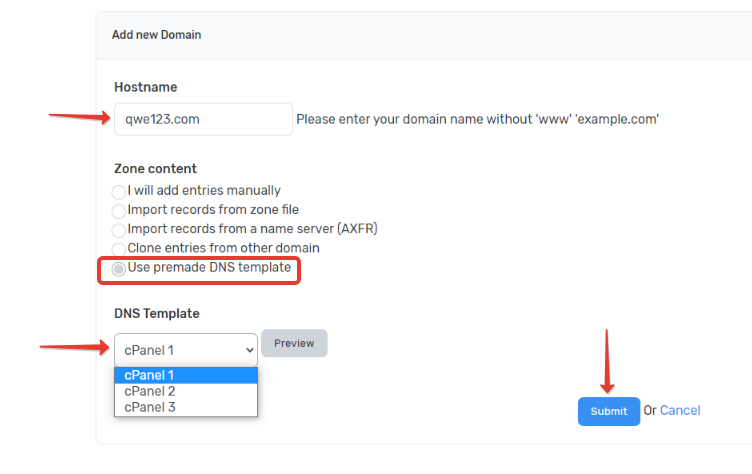
Task: Enable 'Use premade DNS template' radio button
Action: click(x=120, y=268)
